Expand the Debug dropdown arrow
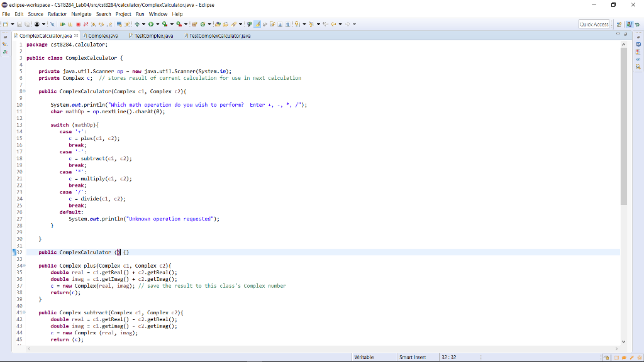644x362 pixels. click(145, 24)
